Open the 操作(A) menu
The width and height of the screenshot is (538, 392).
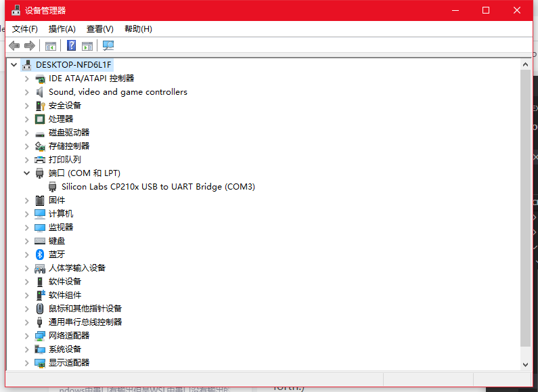[x=62, y=29]
